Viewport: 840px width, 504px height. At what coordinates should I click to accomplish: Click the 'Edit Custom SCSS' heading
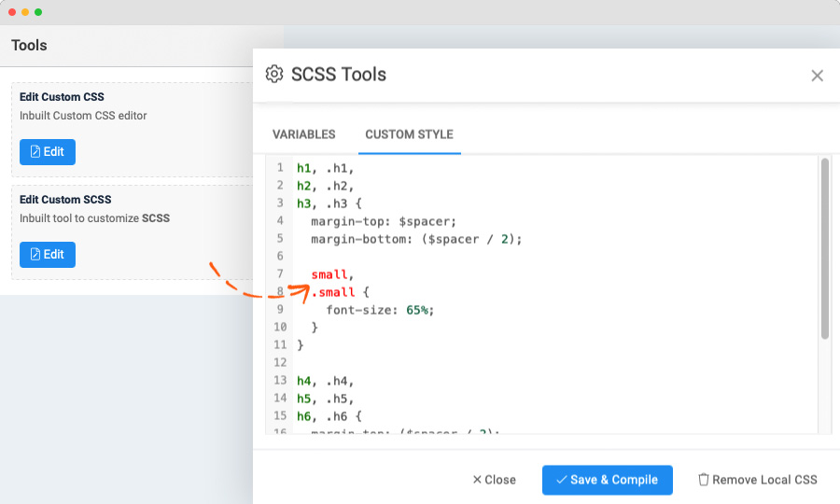[x=65, y=199]
